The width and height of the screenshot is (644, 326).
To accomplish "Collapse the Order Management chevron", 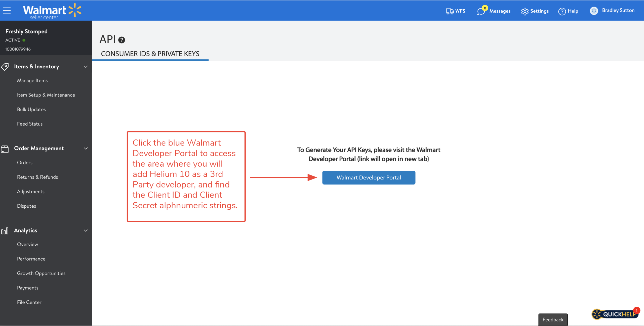I will [86, 149].
